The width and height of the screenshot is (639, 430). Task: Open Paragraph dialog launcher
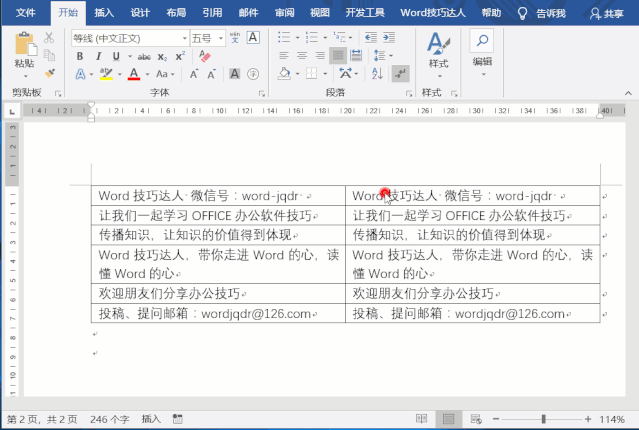(x=409, y=94)
